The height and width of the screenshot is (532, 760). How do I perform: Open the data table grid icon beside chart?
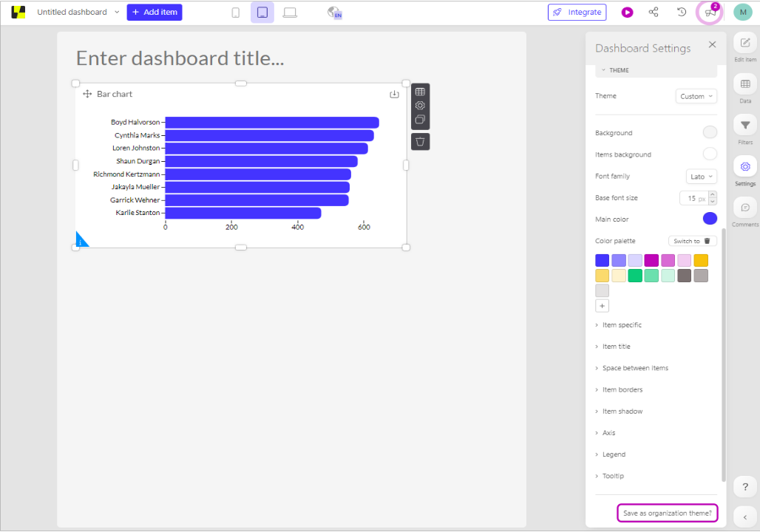[420, 91]
